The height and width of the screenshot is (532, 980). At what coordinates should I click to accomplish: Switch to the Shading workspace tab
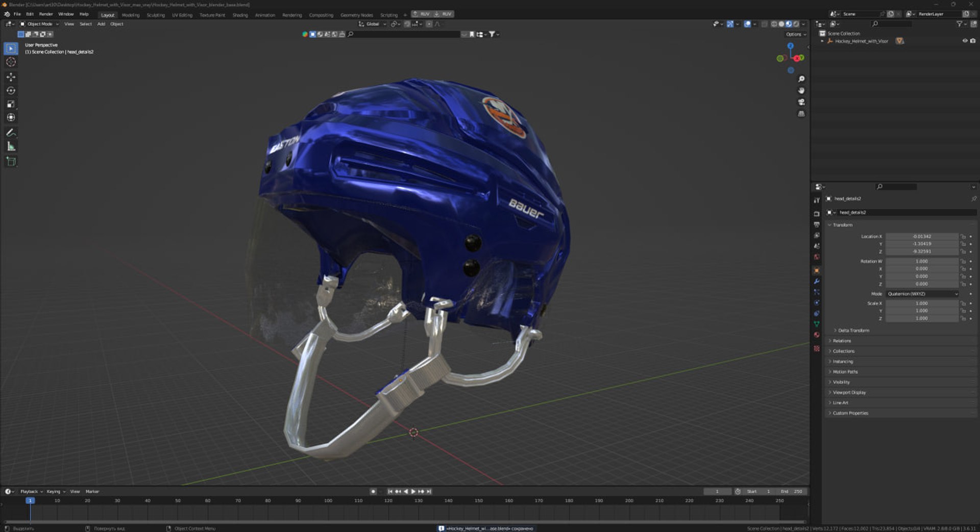[240, 15]
